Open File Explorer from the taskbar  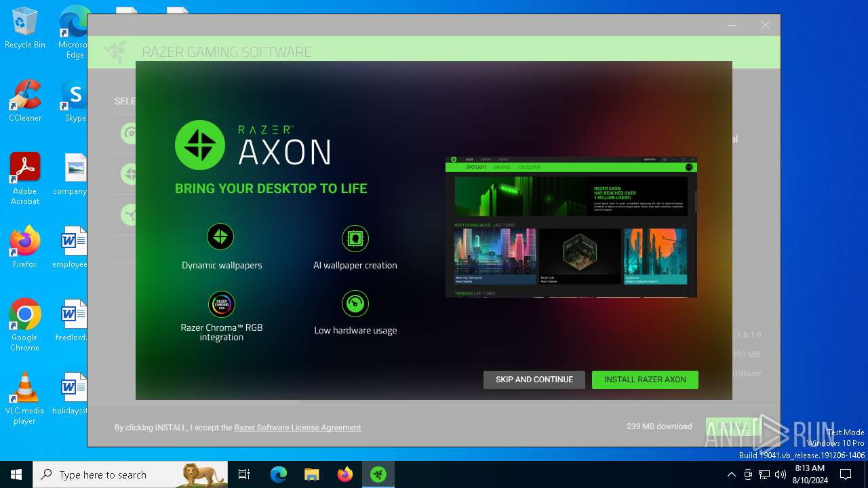pyautogui.click(x=311, y=474)
